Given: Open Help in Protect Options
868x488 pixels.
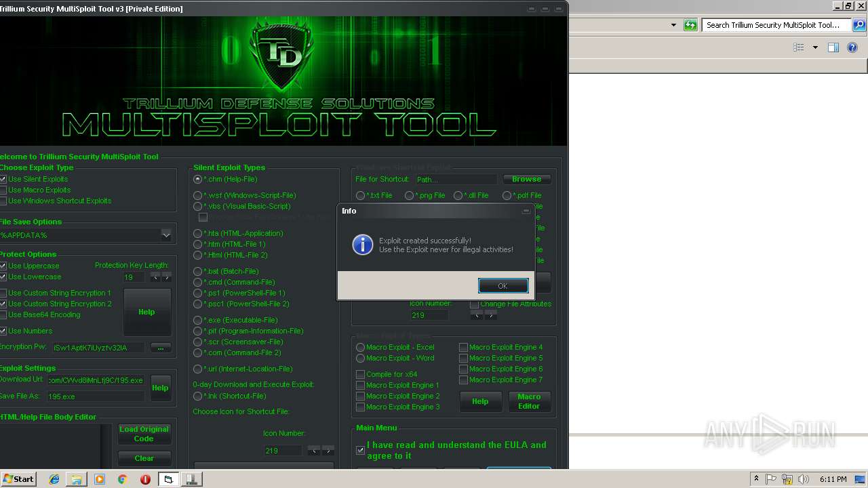Looking at the screenshot, I should point(147,312).
